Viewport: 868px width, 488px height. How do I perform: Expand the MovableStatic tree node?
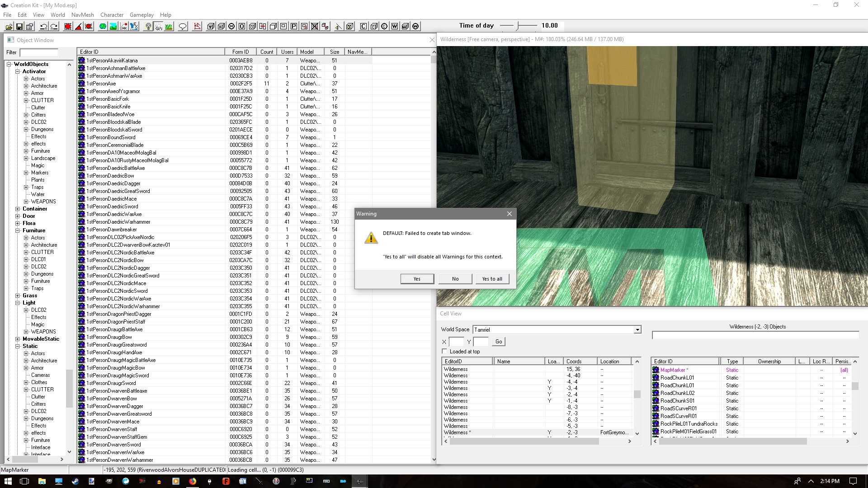click(x=18, y=339)
